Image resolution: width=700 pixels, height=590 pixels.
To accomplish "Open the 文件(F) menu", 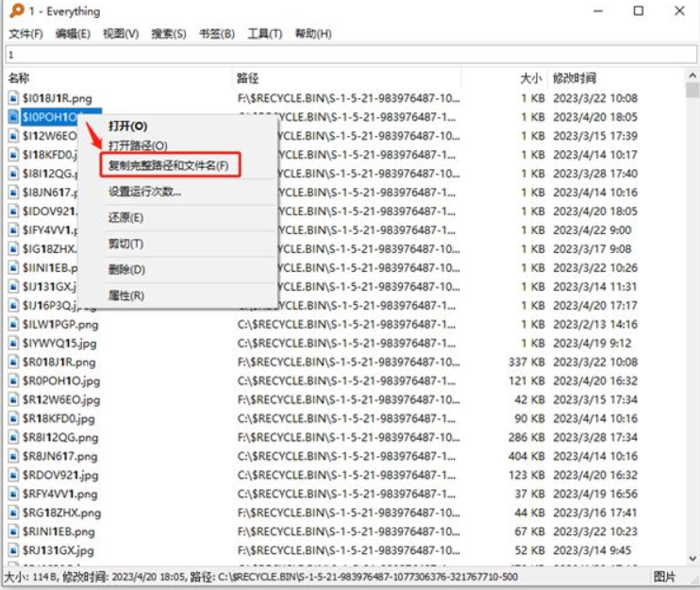I will tap(25, 34).
